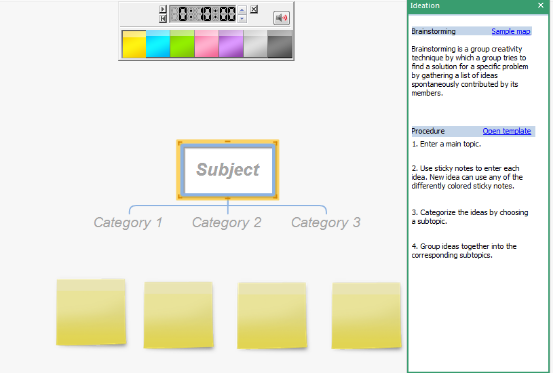The height and width of the screenshot is (374, 554).
Task: Click the timer digital display
Action: point(203,14)
